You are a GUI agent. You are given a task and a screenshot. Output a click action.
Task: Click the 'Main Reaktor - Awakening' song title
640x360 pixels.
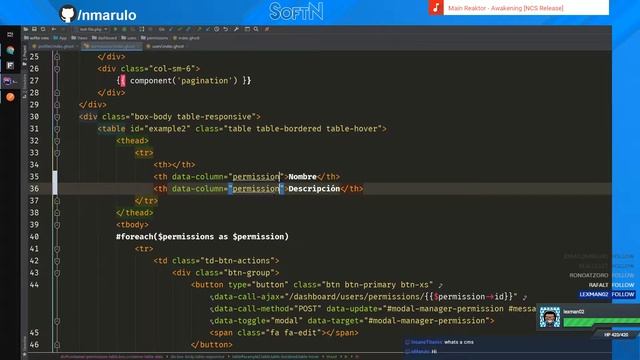(x=505, y=8)
